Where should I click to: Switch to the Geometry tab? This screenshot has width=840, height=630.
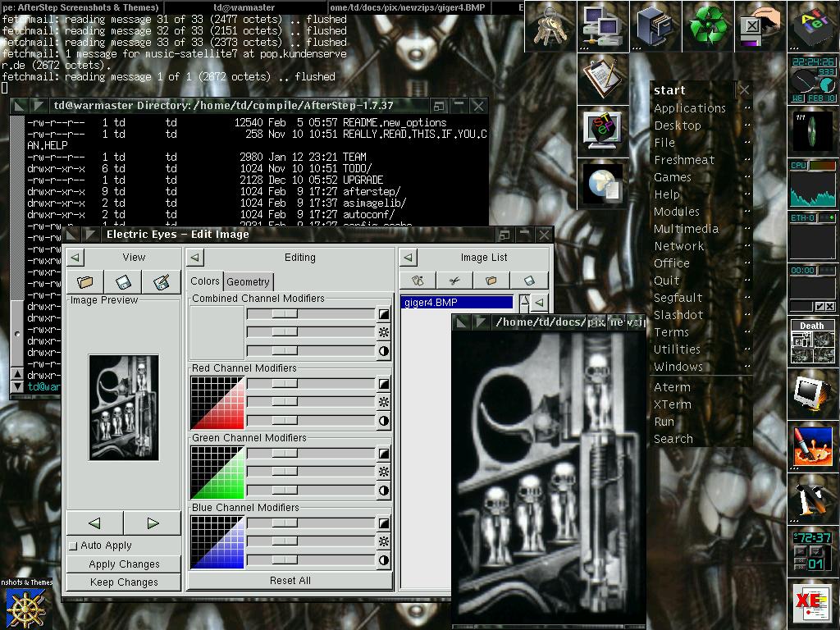point(248,281)
